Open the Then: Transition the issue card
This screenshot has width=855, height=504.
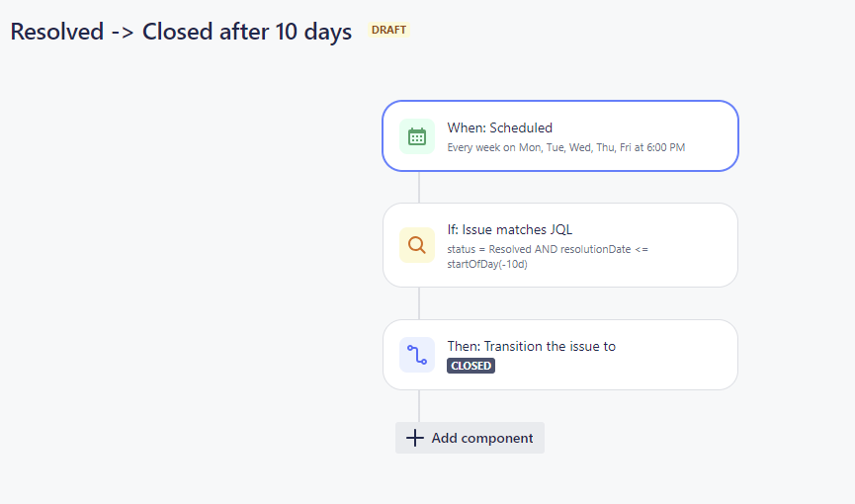[x=560, y=355]
